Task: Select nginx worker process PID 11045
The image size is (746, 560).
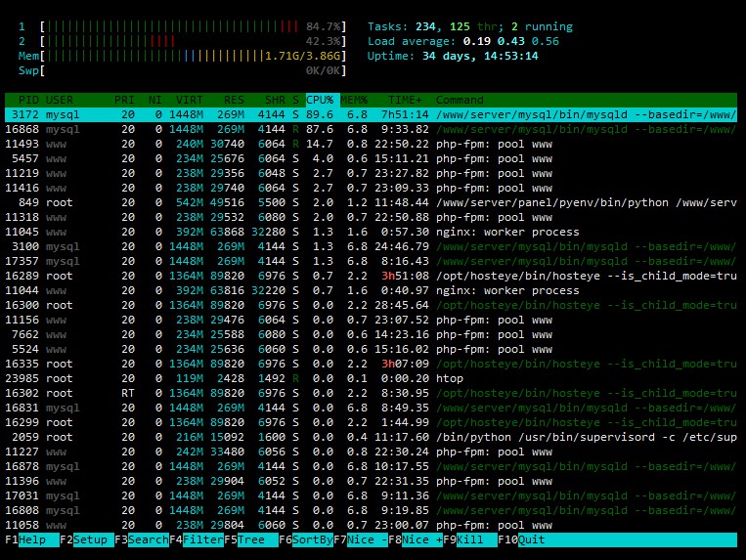Action: pyautogui.click(x=371, y=232)
